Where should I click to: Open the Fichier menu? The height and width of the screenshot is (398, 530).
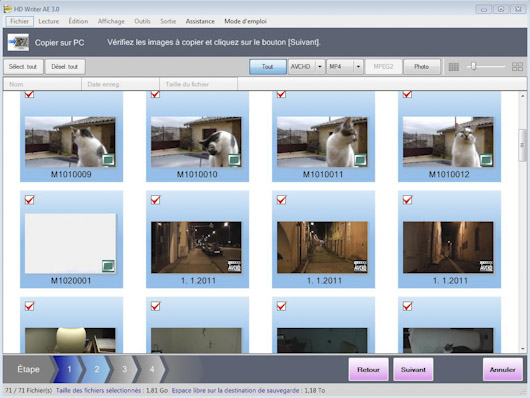tap(19, 21)
